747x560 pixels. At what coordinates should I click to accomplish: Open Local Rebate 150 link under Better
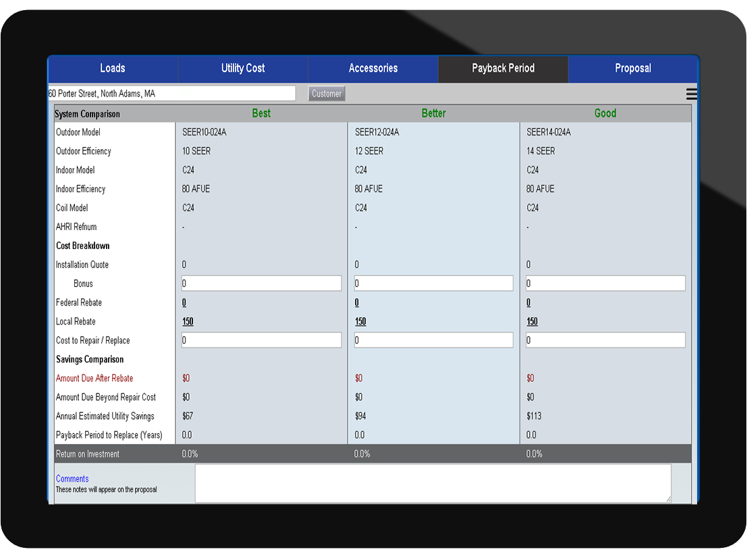tap(360, 322)
